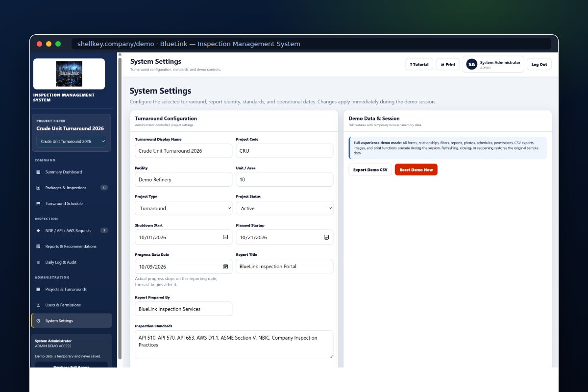Go to Summary Dashboard page
The image size is (588, 392).
(72, 172)
